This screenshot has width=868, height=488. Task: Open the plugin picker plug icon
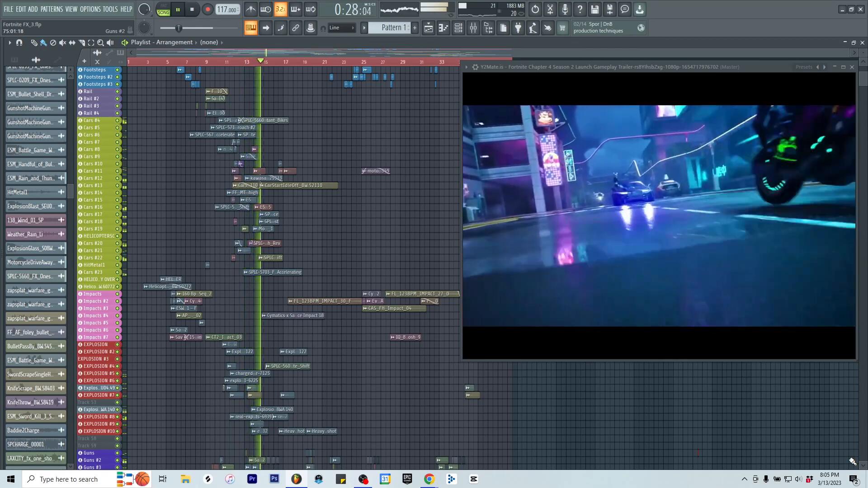(518, 28)
